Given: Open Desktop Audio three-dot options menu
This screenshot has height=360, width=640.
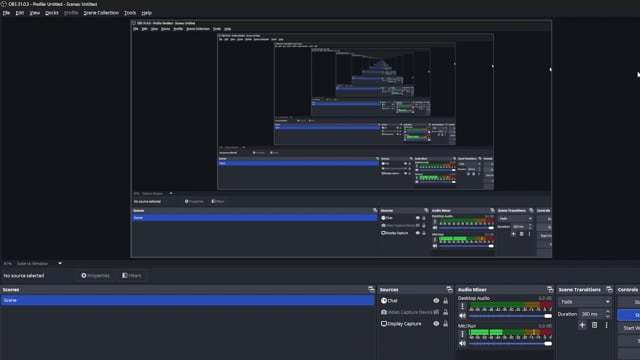Looking at the screenshot, I should [462, 307].
